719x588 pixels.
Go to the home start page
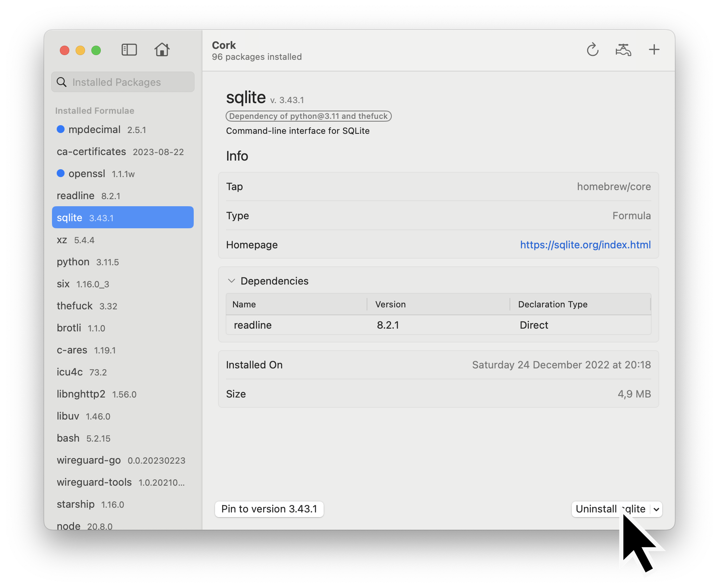pyautogui.click(x=162, y=50)
